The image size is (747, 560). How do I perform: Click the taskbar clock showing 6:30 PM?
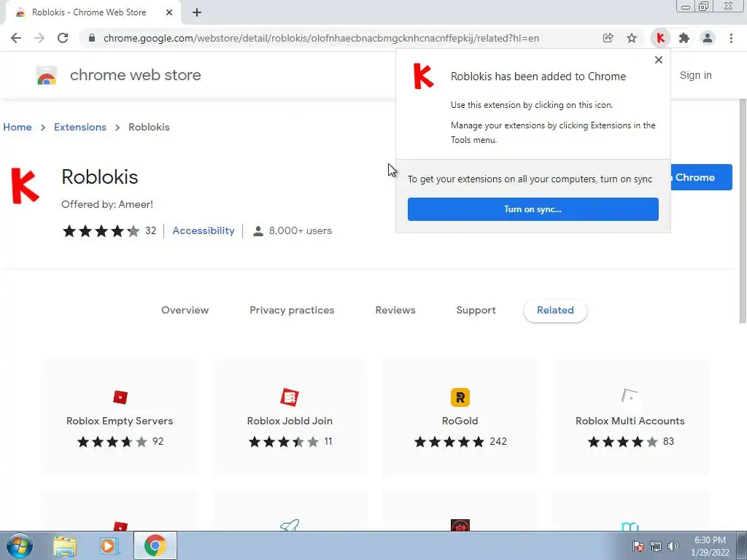[x=710, y=546]
